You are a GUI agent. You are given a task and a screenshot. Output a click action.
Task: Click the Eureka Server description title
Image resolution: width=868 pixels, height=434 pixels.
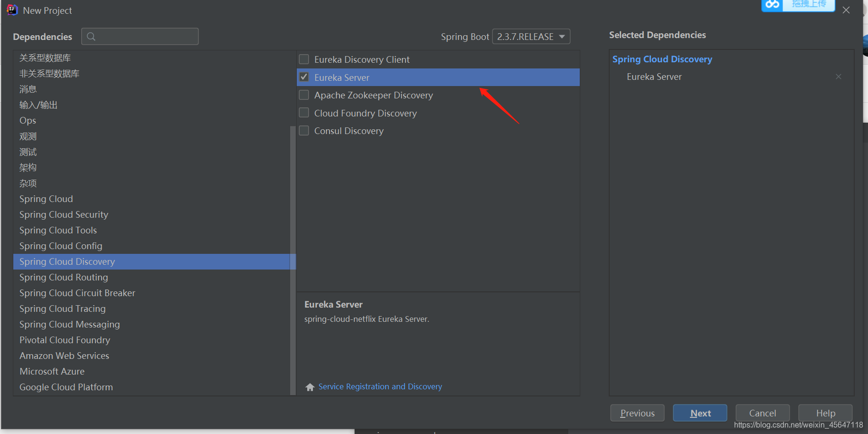333,305
